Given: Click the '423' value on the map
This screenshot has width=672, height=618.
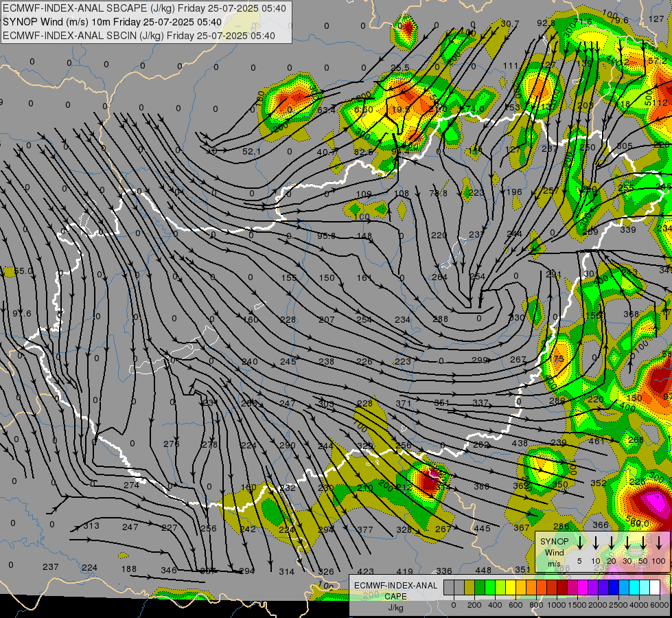Looking at the screenshot, I should [365, 571].
